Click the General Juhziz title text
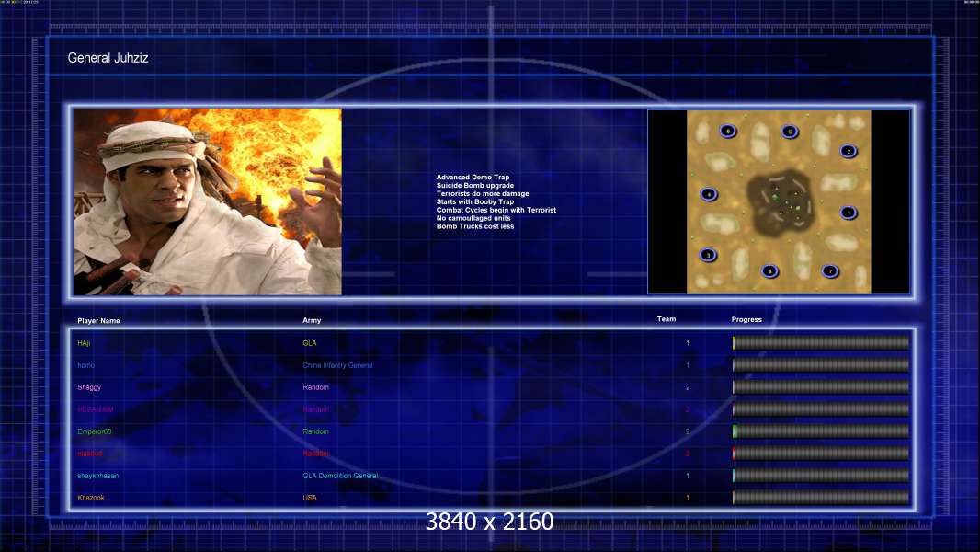Image resolution: width=980 pixels, height=552 pixels. 108,58
